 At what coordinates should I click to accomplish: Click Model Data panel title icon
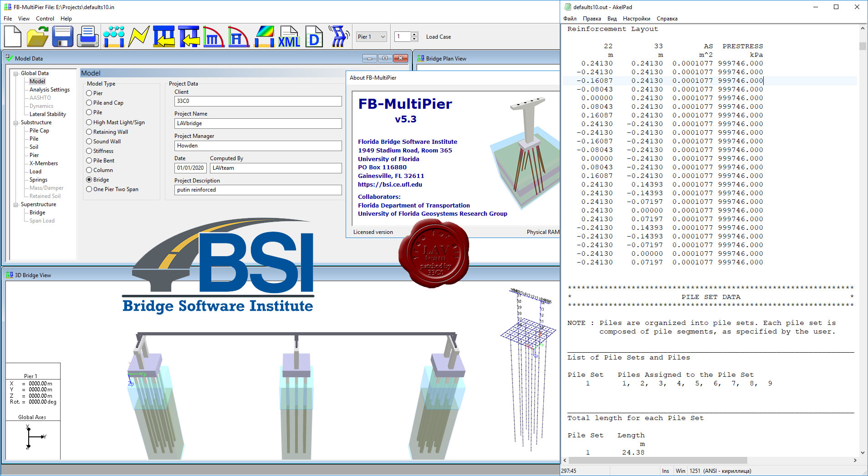point(9,58)
